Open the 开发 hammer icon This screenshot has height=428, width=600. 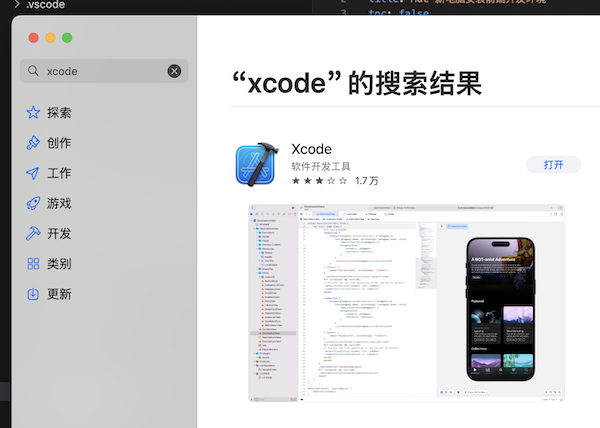point(33,233)
